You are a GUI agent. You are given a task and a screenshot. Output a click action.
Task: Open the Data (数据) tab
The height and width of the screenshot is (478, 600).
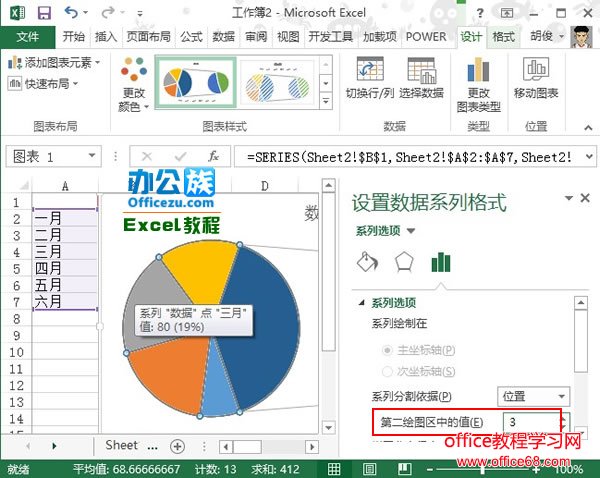coord(223,37)
